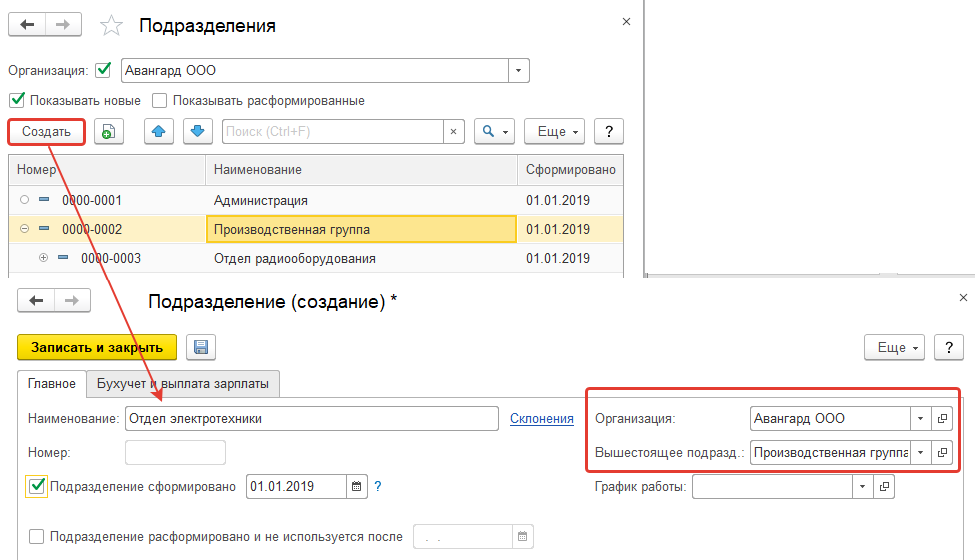Open Вышестоящее подразделение dropdown list
The height and width of the screenshot is (560, 975).
(919, 453)
